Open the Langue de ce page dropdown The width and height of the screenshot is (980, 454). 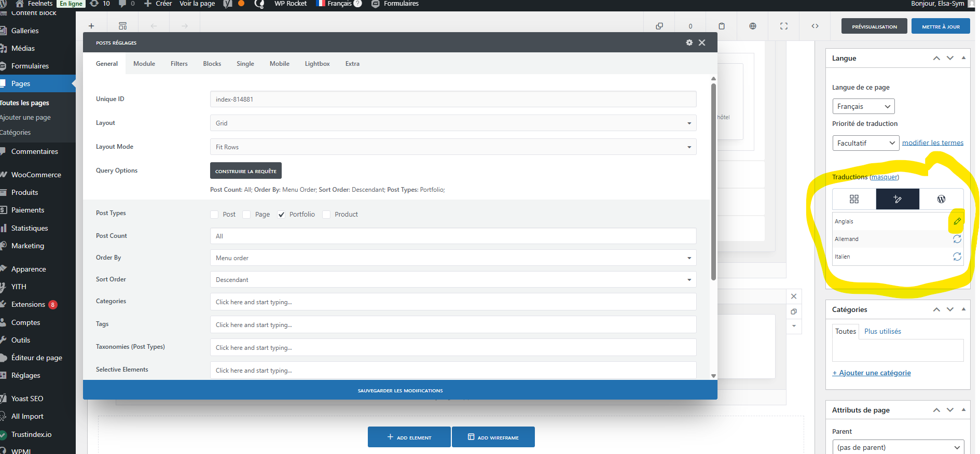click(x=863, y=106)
